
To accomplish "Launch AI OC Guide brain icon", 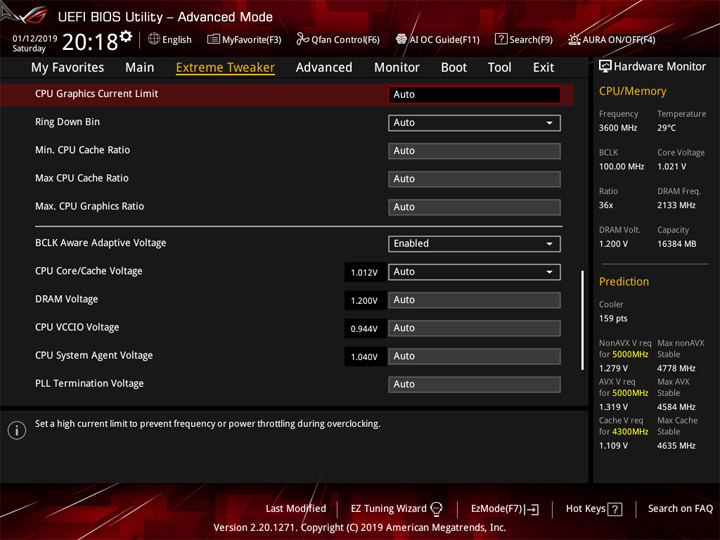I will click(401, 39).
